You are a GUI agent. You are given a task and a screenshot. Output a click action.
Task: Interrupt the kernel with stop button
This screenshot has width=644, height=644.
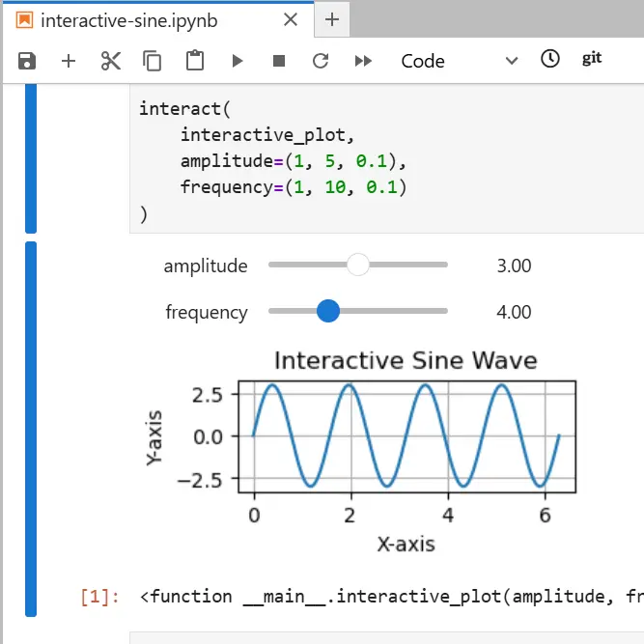point(279,61)
